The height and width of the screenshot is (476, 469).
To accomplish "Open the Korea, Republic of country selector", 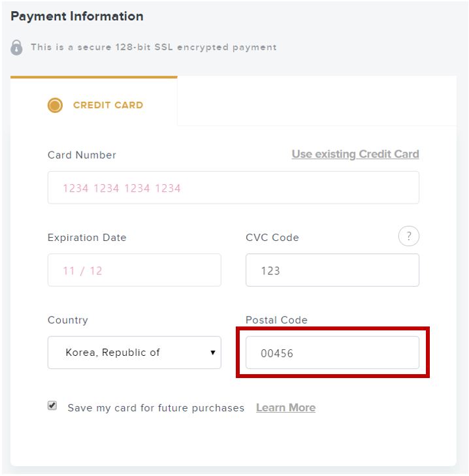I will point(135,353).
